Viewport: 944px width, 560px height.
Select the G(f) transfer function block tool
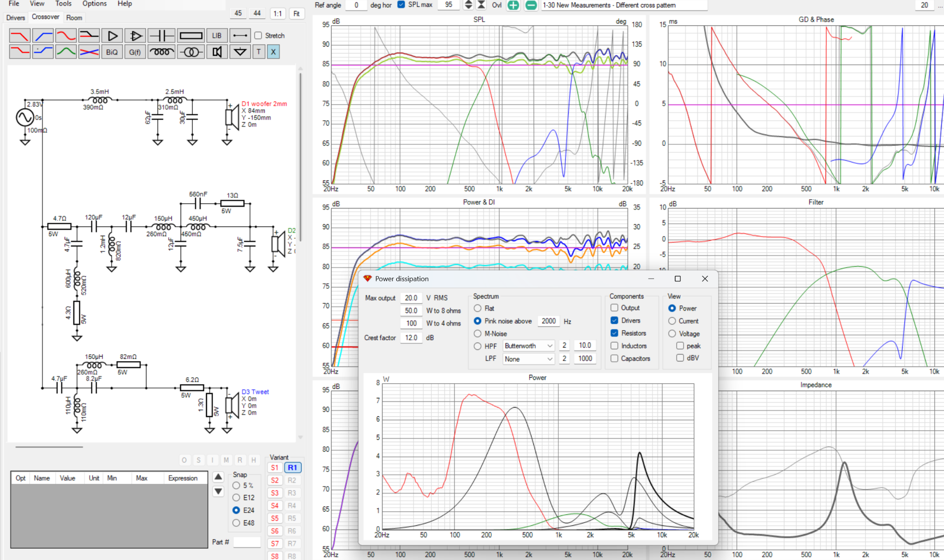pyautogui.click(x=135, y=52)
